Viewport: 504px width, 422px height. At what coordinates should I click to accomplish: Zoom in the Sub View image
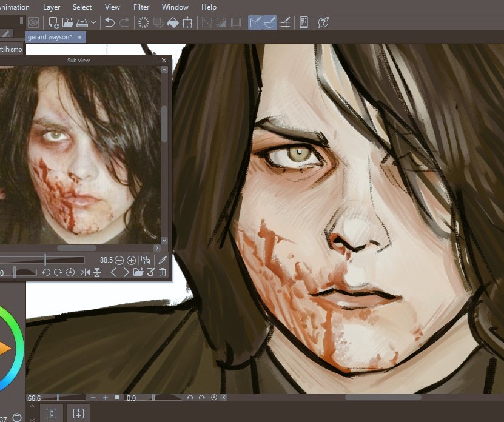pos(131,260)
